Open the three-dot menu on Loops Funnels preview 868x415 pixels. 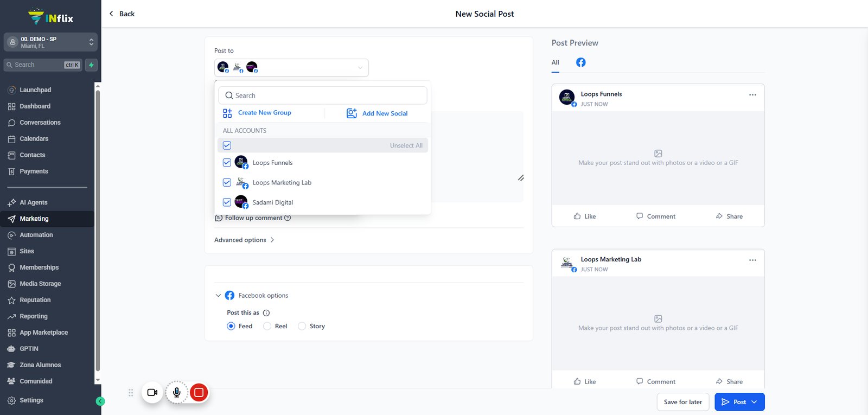[752, 95]
